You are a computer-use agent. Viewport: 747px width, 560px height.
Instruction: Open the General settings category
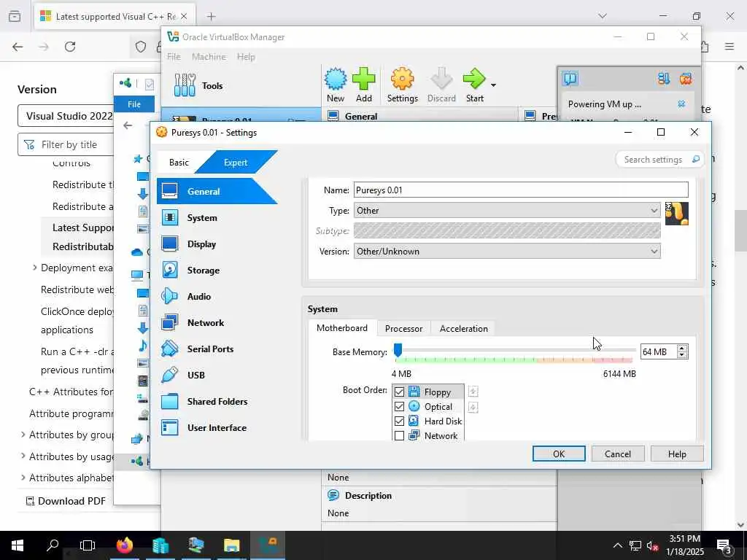tap(217, 192)
